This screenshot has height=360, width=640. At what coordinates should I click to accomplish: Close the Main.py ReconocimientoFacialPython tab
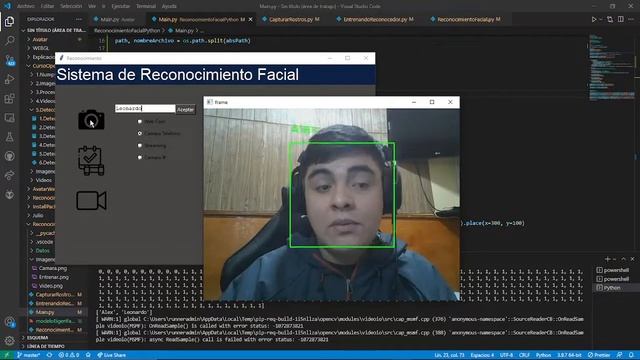(251, 19)
